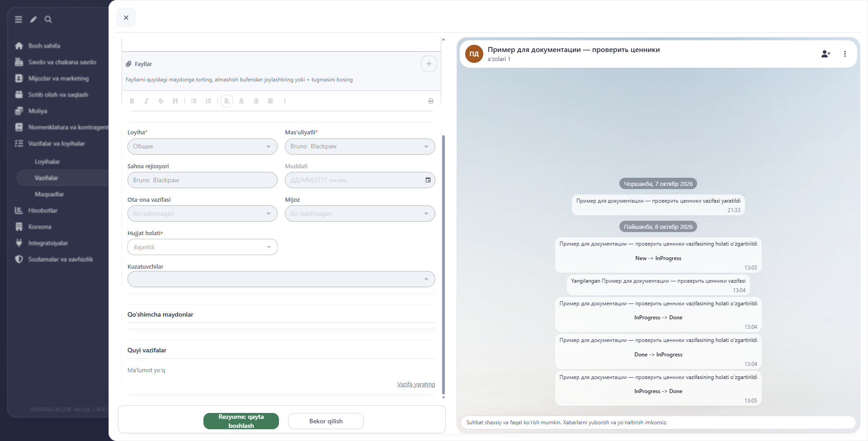
Task: Click the Sahna rejissyori input field
Action: (x=203, y=180)
